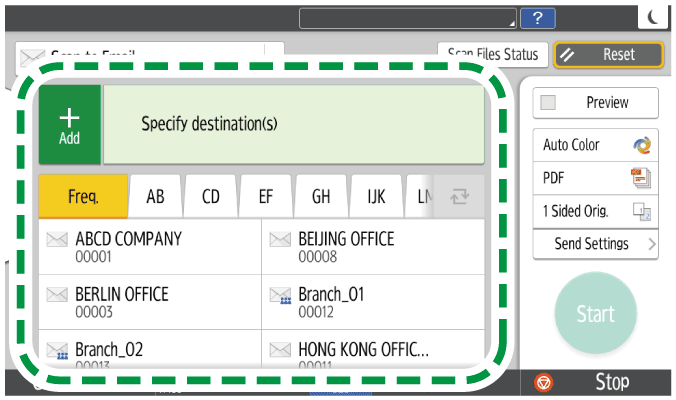Switch to the GH tab
The image size is (676, 400).
point(321,197)
